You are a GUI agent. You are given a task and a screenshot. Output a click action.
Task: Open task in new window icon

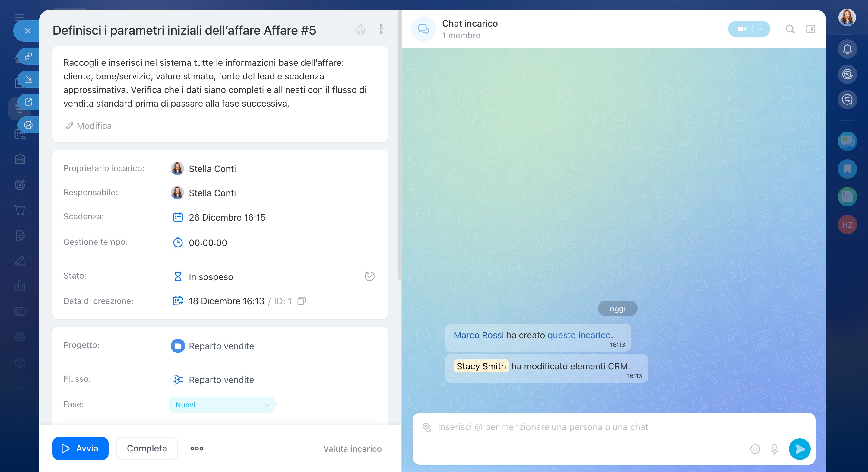(x=28, y=102)
